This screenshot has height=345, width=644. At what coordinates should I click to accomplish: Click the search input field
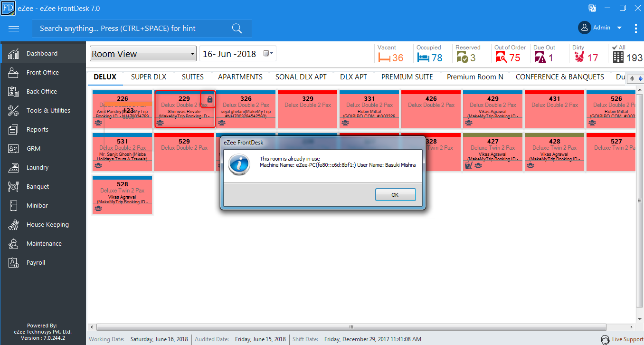pos(142,29)
